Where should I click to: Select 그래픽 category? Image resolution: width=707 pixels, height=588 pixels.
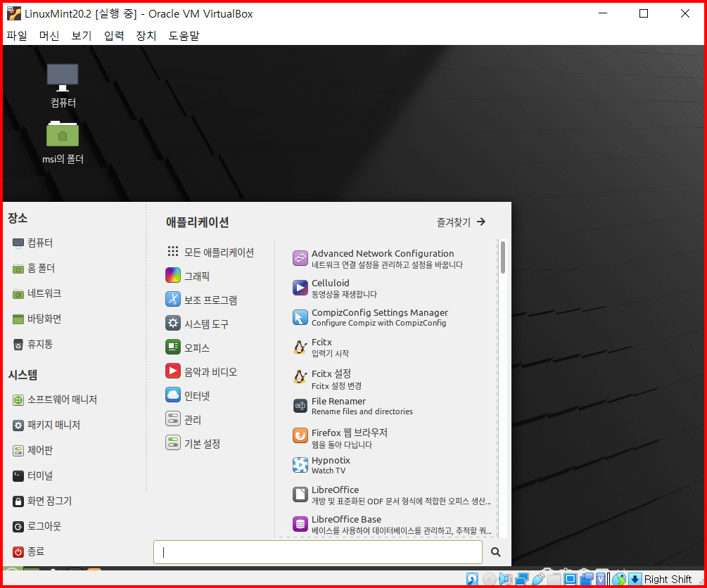187,276
